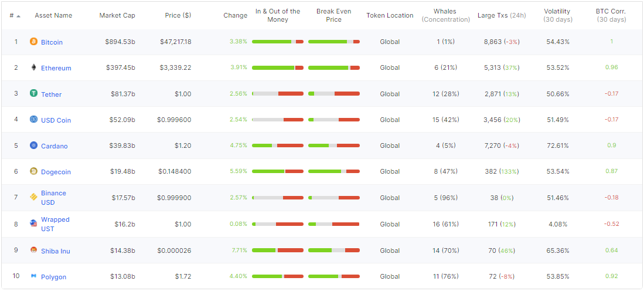Click the Bitcoin orange coin icon
This screenshot has height=291, width=644.
coord(33,42)
